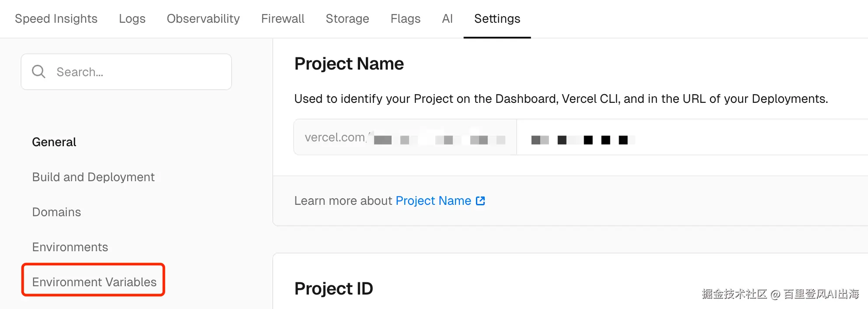Screen dimensions: 868x309
Task: Open Environment Variables settings
Action: [x=94, y=282]
